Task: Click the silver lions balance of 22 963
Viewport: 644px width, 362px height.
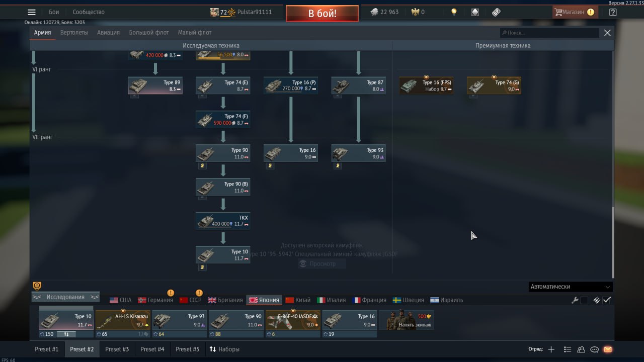Action: pos(384,12)
